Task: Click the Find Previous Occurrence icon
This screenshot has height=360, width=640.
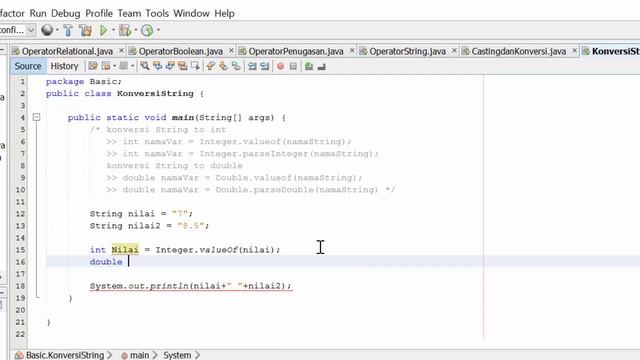Action: point(157,66)
